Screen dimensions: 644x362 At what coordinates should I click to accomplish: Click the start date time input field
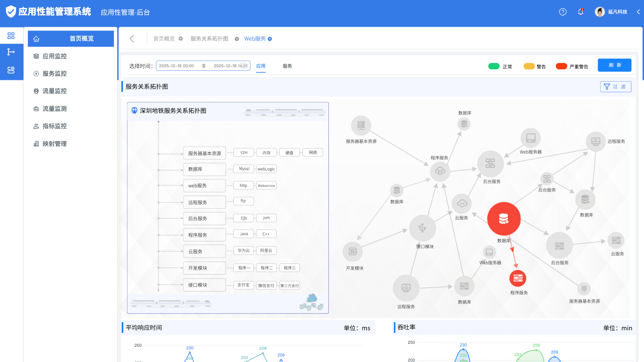click(177, 66)
